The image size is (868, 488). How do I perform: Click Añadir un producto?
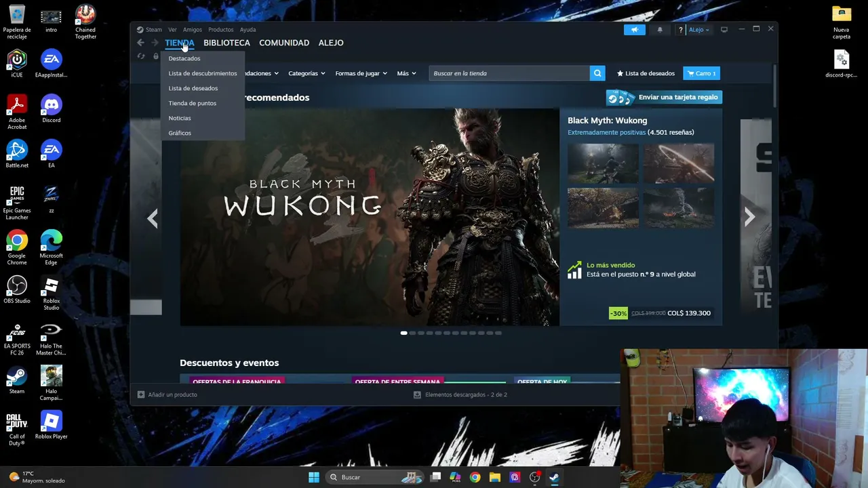coord(167,394)
